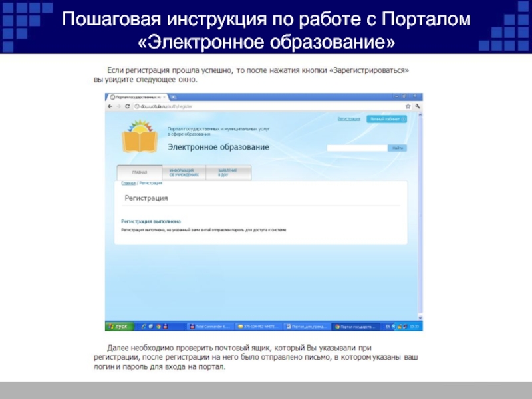Click the browser back arrow
The width and height of the screenshot is (532, 399).
click(x=110, y=106)
